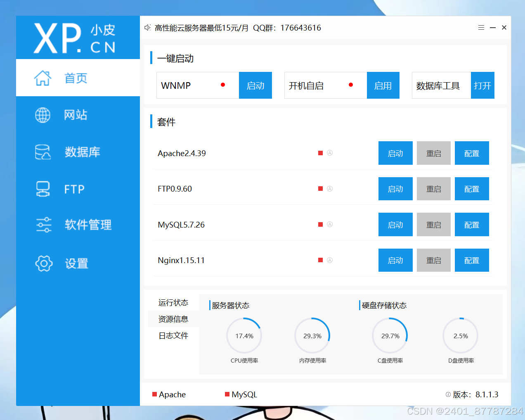This screenshot has height=420, width=525.
Task: Click the version info icon
Action: point(448,394)
